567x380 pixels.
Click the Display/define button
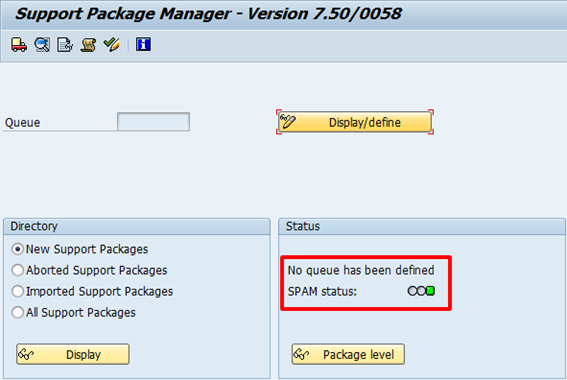(x=355, y=122)
